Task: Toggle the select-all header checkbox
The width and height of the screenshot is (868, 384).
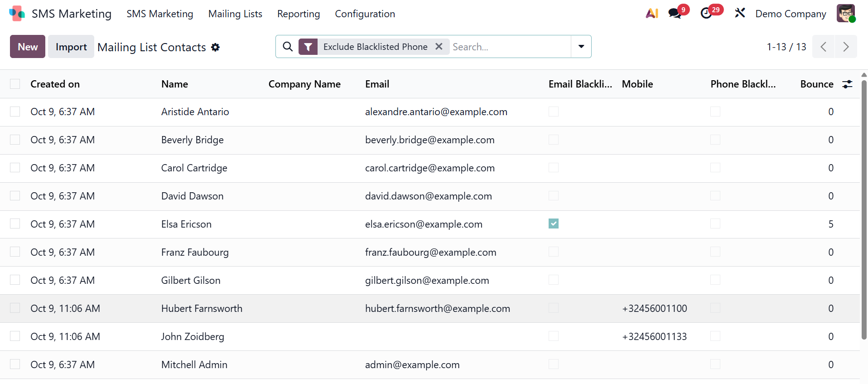Action: (15, 84)
